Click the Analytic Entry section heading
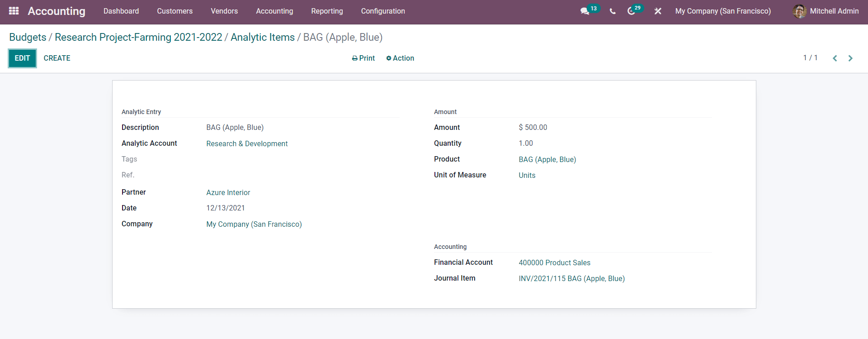This screenshot has height=339, width=868. (141, 112)
